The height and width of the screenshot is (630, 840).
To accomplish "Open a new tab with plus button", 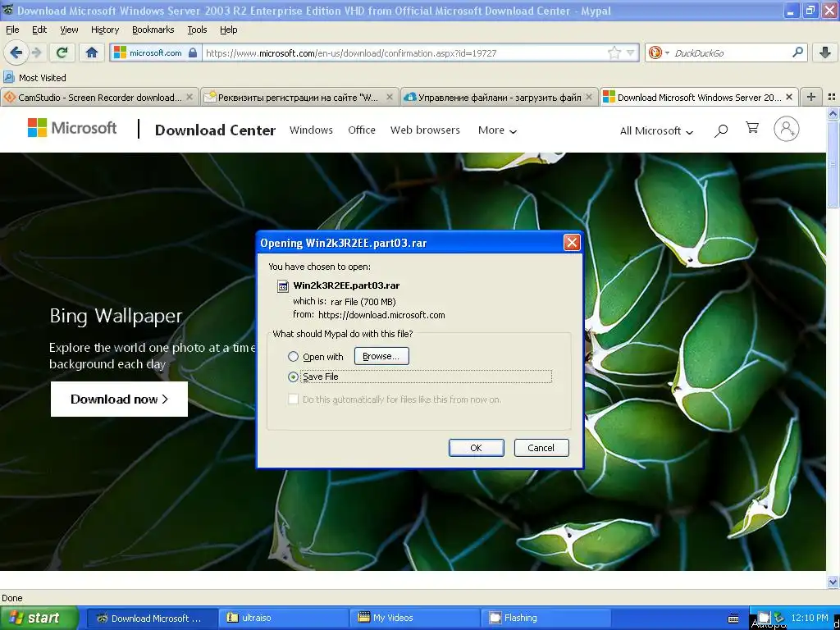I will [x=811, y=97].
